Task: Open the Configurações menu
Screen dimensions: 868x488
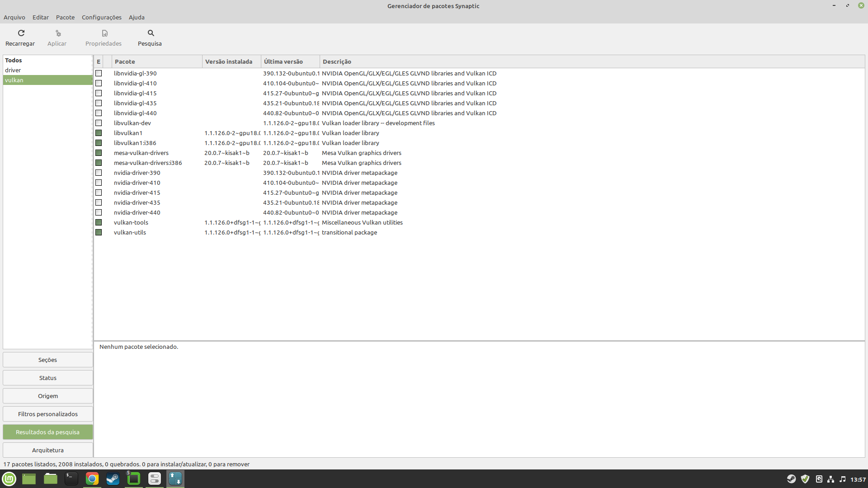Action: (102, 17)
